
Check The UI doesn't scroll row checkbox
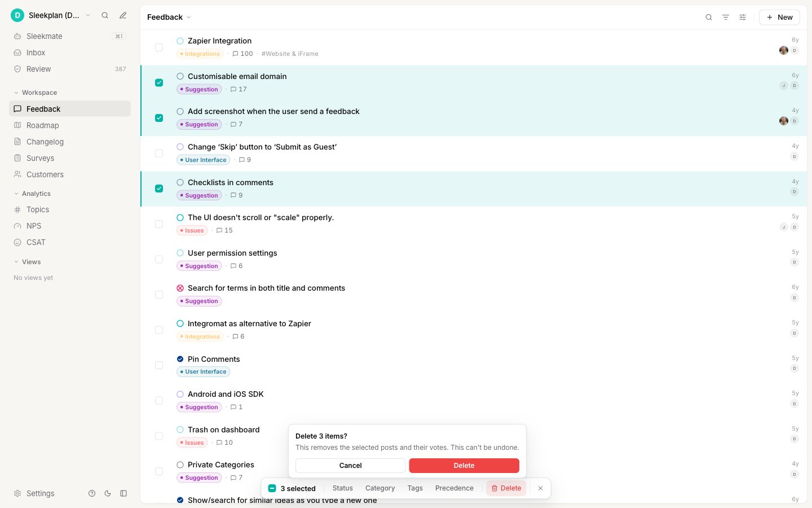[159, 224]
